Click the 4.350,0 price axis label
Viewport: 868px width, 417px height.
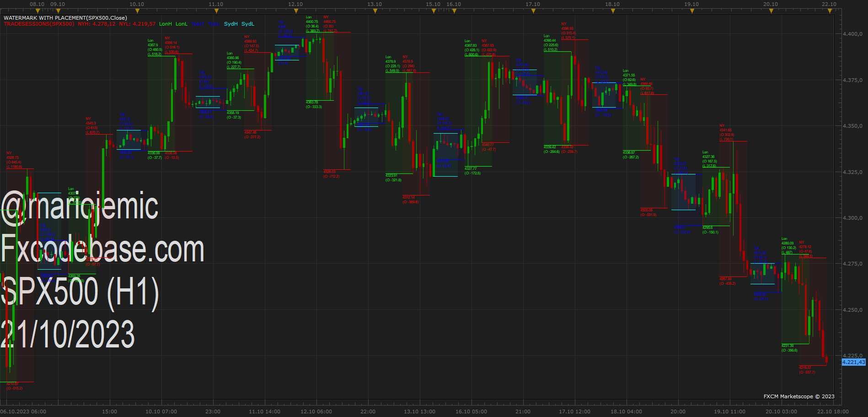coord(852,126)
